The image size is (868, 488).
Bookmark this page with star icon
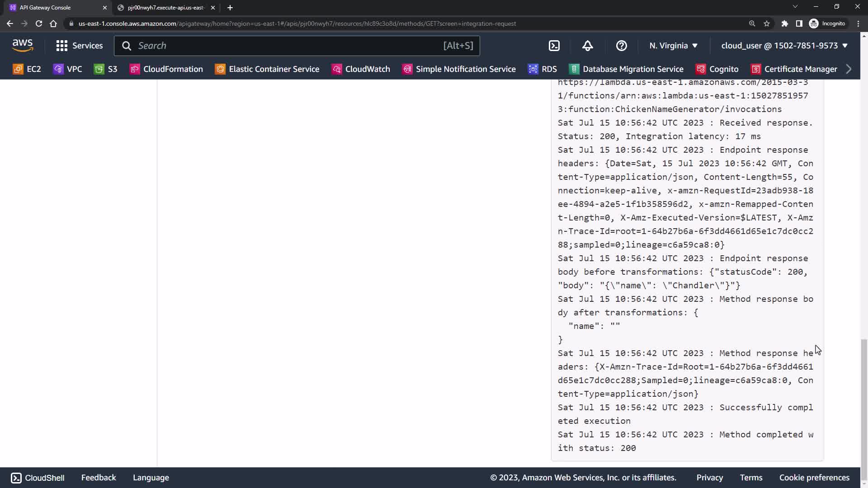(767, 23)
